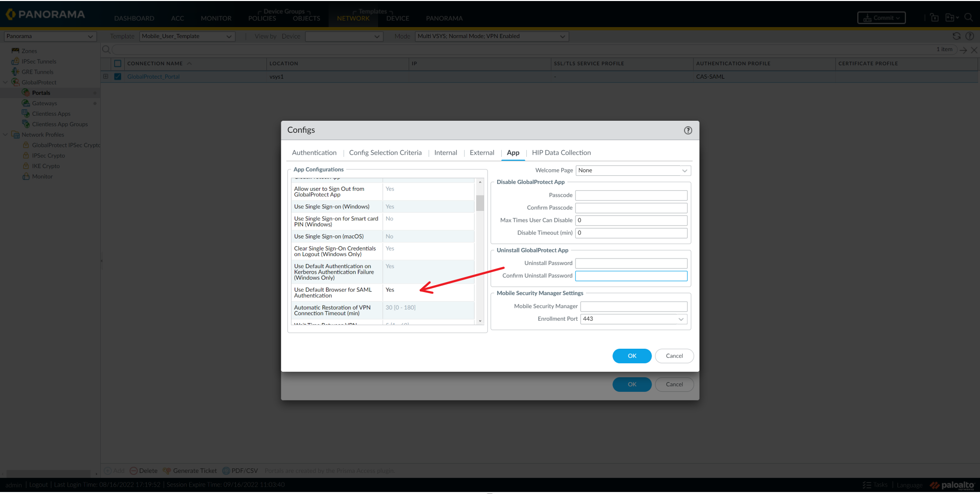Refresh the page with the refresh icon
This screenshot has width=980, height=494.
tap(956, 36)
